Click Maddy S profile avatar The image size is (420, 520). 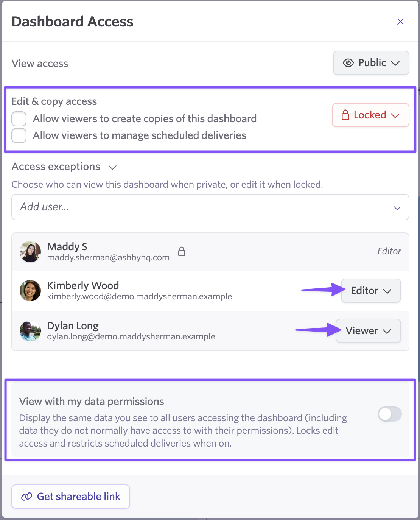(30, 252)
